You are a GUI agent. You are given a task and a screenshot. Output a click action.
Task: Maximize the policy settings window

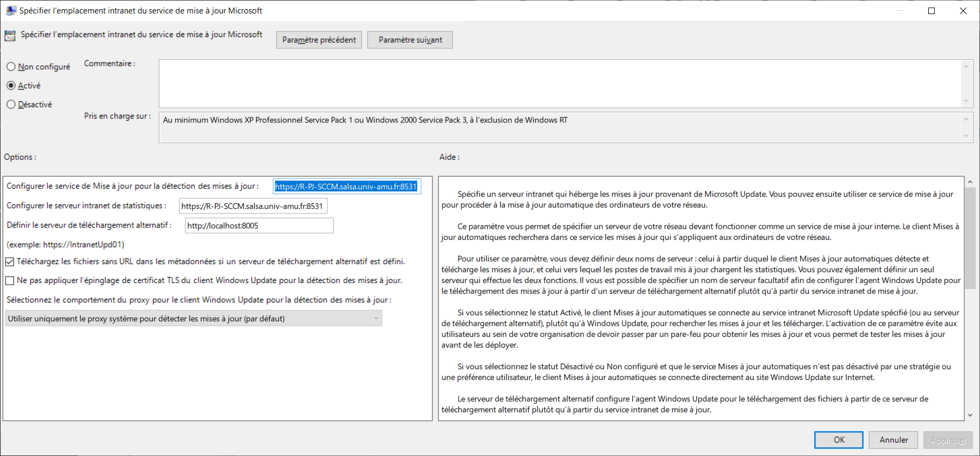[x=931, y=11]
